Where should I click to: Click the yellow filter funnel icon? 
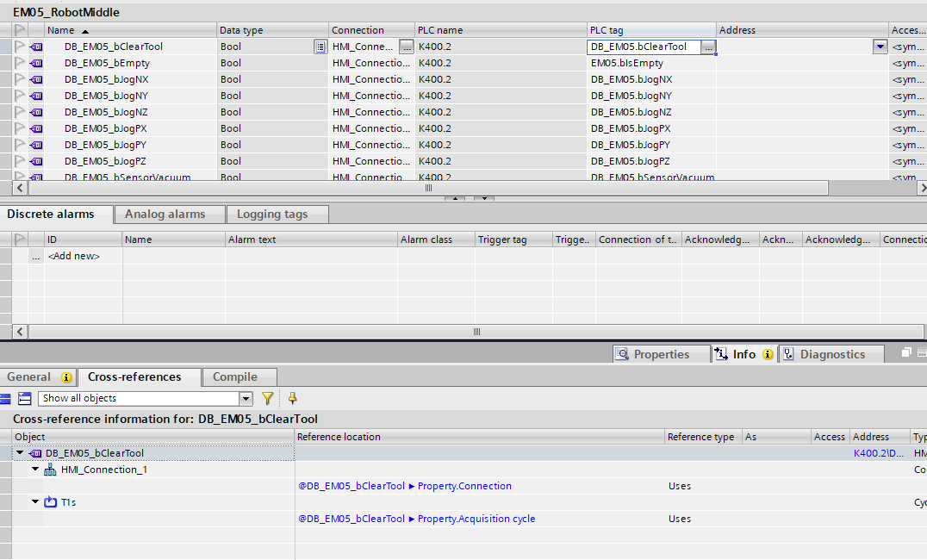coord(267,398)
